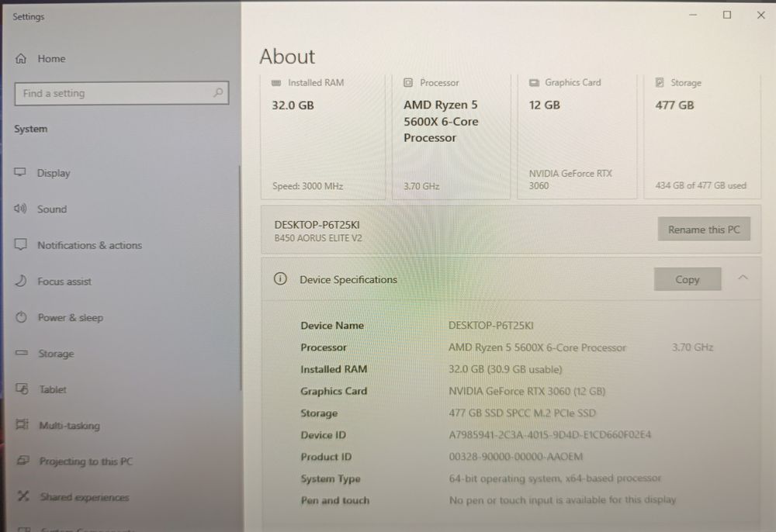Click the System section header
776x532 pixels.
31,129
